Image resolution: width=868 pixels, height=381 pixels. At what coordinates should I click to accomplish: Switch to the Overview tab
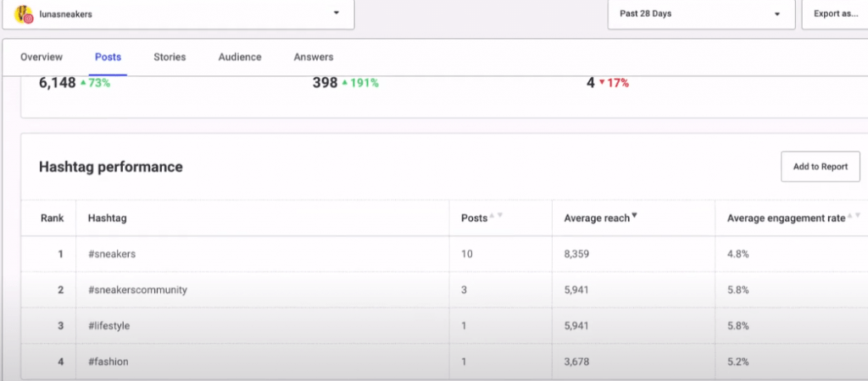[x=42, y=57]
